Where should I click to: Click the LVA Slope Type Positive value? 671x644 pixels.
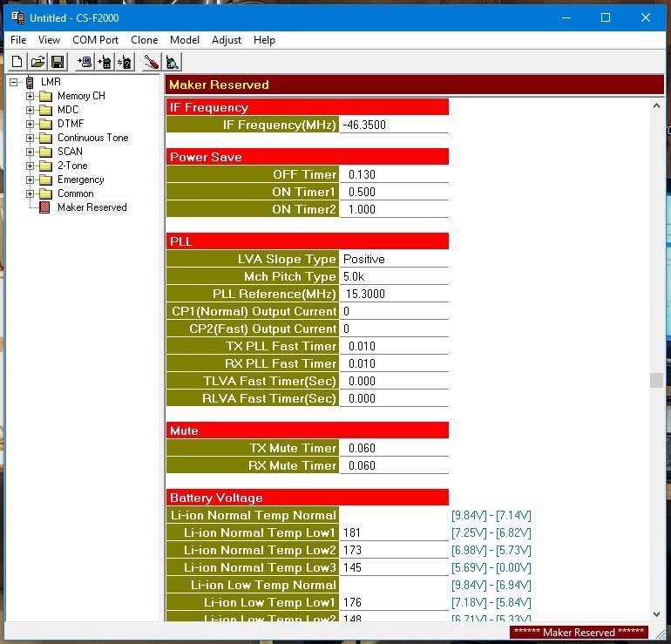393,259
